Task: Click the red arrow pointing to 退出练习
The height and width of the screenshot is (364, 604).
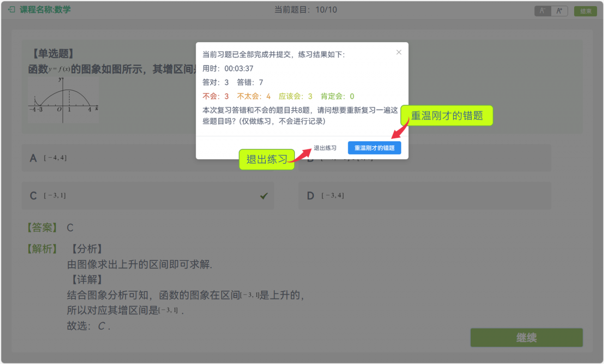Action: pyautogui.click(x=302, y=154)
